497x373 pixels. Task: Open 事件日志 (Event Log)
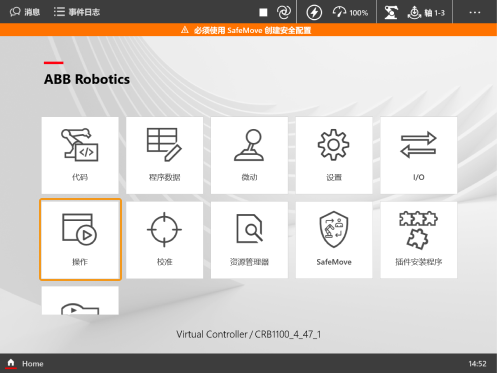click(77, 12)
